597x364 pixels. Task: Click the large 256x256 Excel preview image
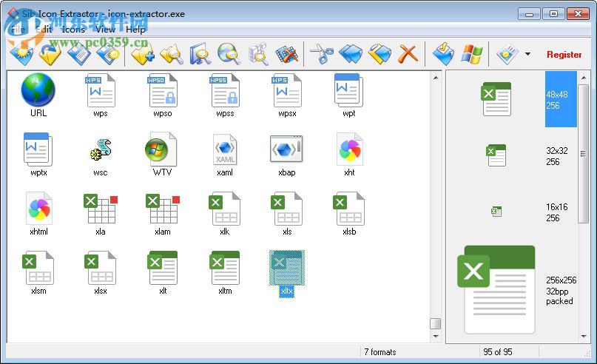[496, 289]
